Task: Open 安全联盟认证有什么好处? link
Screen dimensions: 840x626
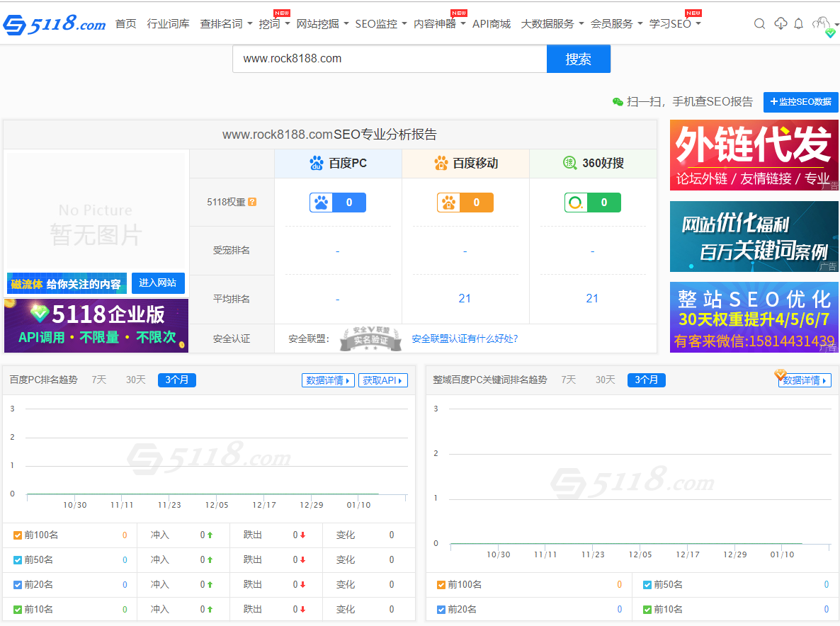Action: [465, 338]
